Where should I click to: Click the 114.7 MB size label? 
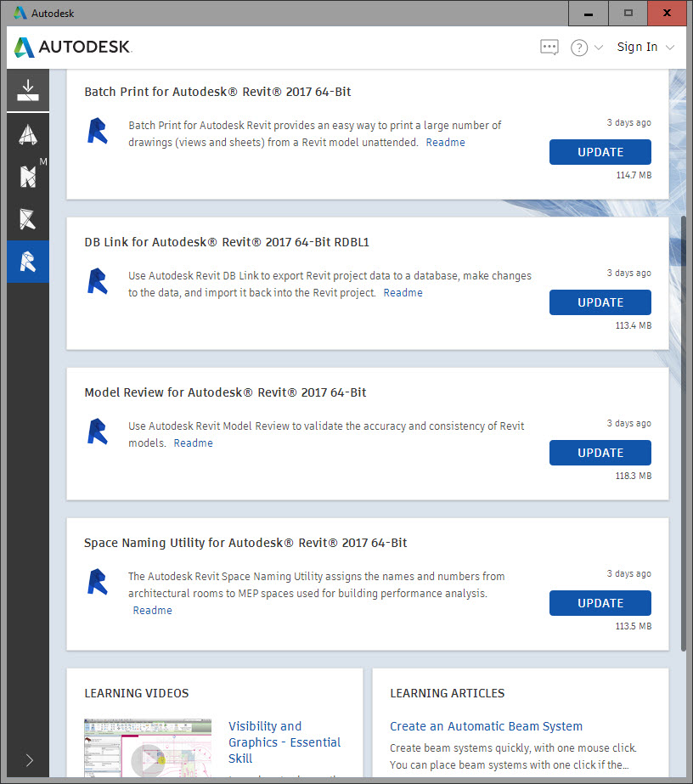(634, 176)
